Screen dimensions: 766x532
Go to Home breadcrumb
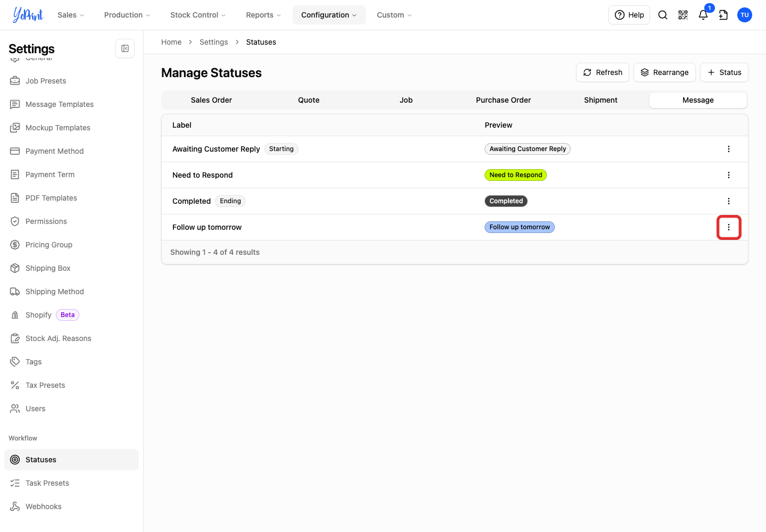click(x=171, y=42)
